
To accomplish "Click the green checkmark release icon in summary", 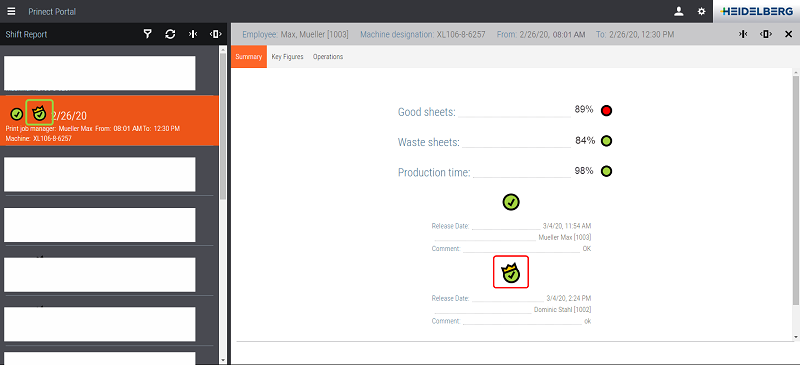I will click(x=511, y=202).
